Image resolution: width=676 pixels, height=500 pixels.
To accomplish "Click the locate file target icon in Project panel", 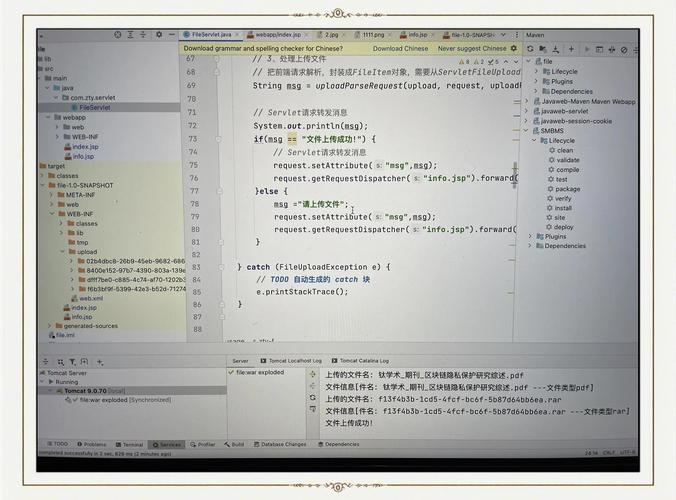I will tap(118, 35).
